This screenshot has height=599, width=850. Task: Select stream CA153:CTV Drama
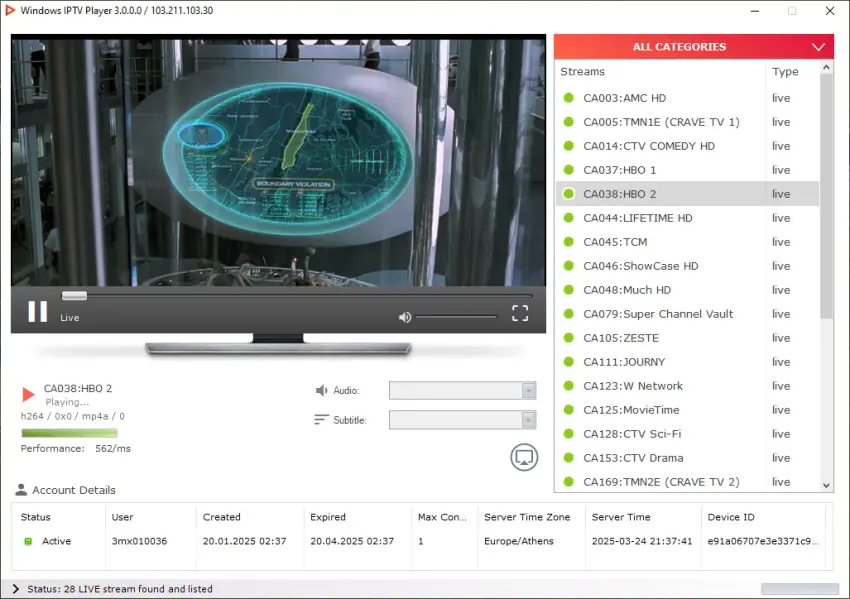(687, 458)
